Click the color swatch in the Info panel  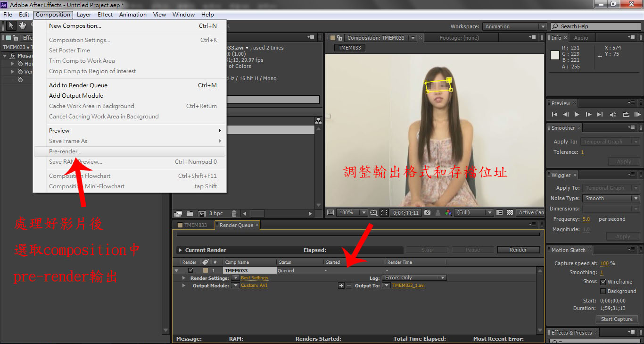pos(555,55)
